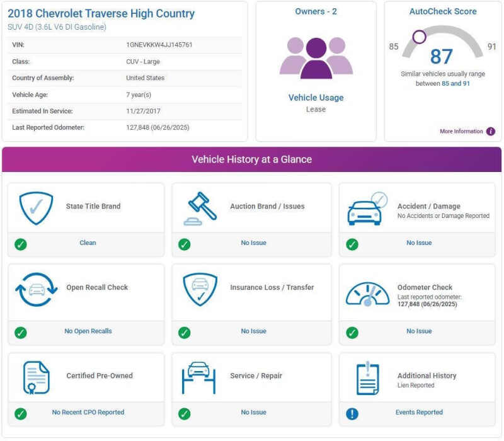Click the Odometer Check gauge icon

tap(367, 292)
